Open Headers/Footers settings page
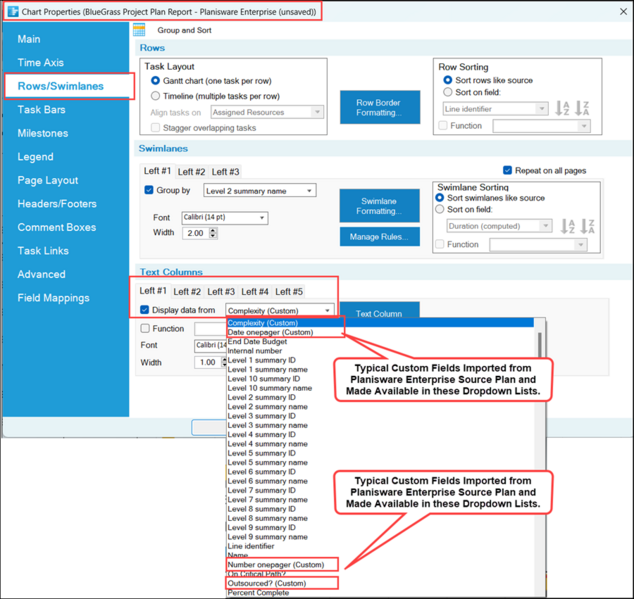 tap(57, 204)
